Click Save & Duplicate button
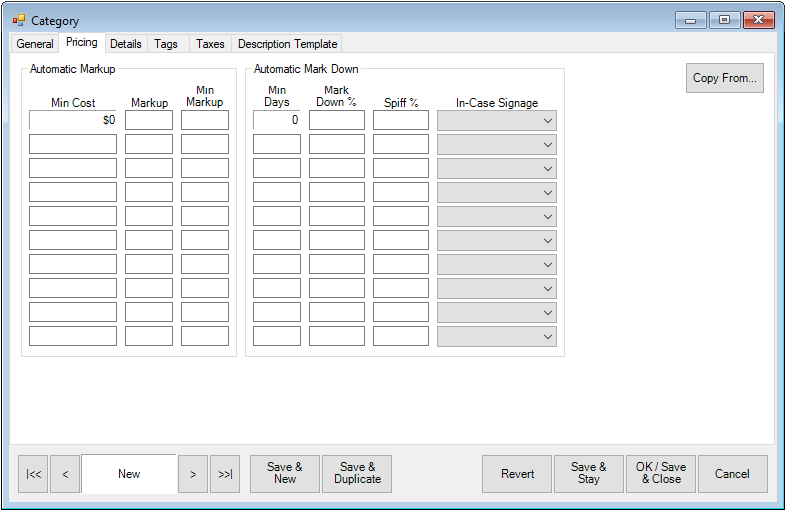This screenshot has height=511, width=787. pyautogui.click(x=357, y=474)
